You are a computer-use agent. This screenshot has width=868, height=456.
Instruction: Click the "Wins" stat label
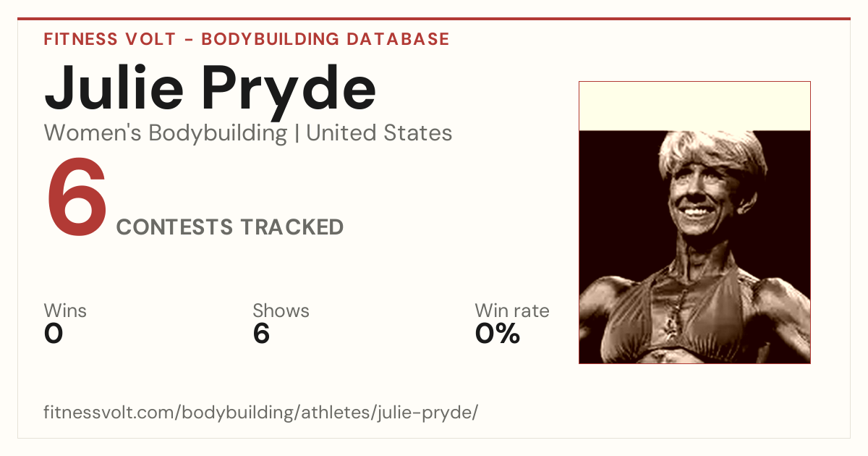click(65, 311)
